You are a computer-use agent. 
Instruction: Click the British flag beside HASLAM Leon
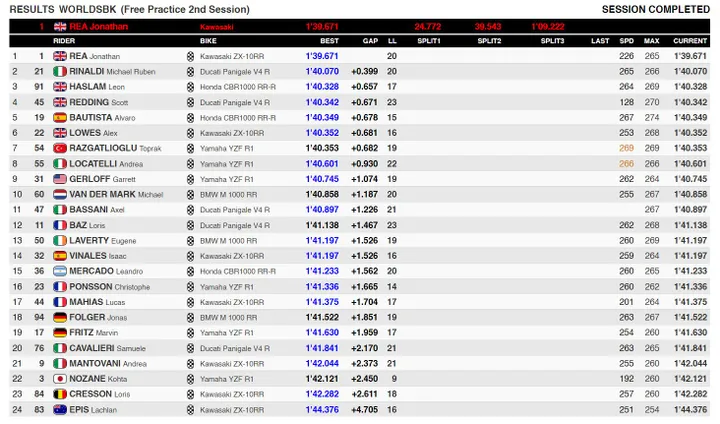pyautogui.click(x=60, y=87)
